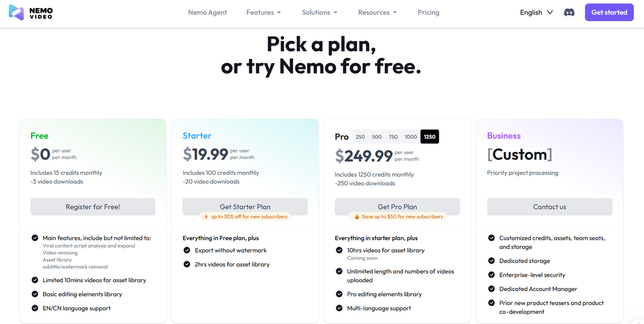This screenshot has width=644, height=324.
Task: Open the Discord community icon
Action: (569, 13)
